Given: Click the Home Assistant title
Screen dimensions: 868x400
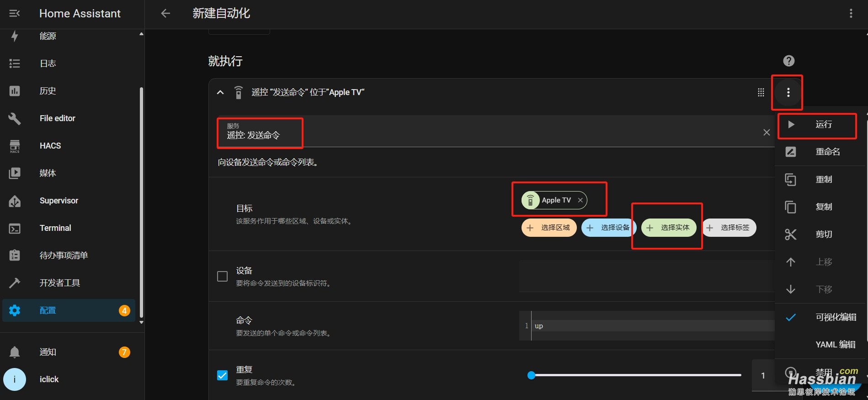Looking at the screenshot, I should [x=80, y=14].
